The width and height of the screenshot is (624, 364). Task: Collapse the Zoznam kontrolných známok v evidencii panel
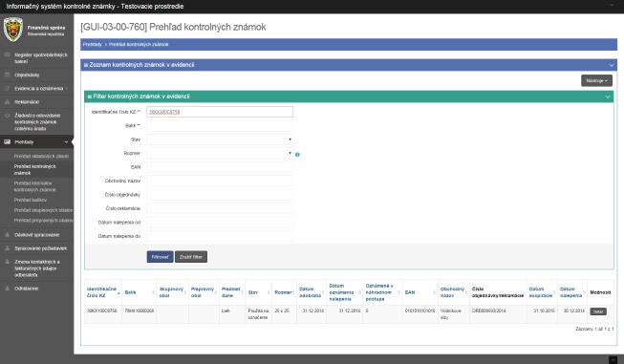[x=612, y=65]
